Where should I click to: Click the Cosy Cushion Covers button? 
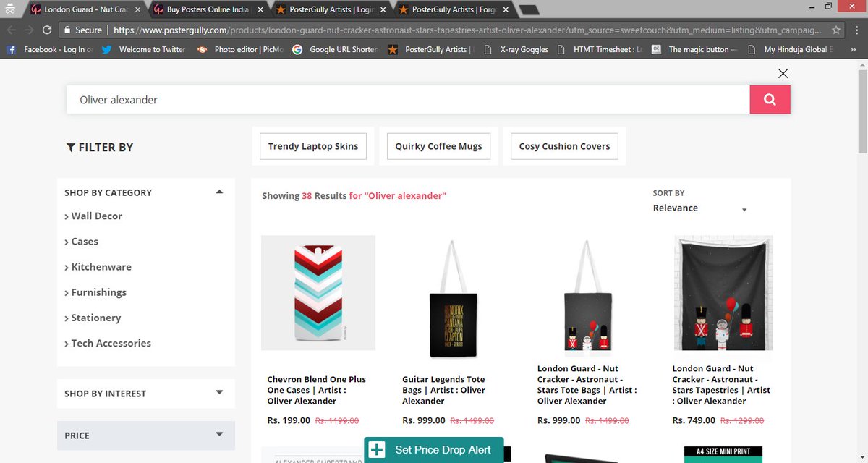(x=564, y=146)
